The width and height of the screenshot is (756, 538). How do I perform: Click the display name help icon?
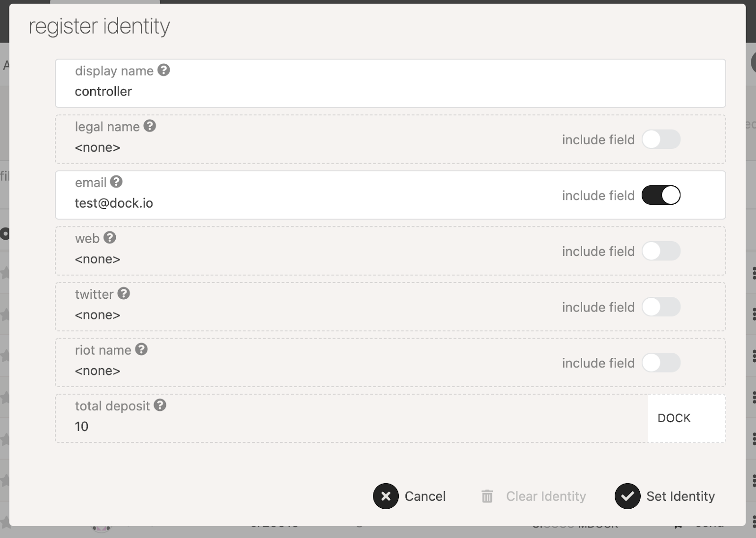pos(163,70)
